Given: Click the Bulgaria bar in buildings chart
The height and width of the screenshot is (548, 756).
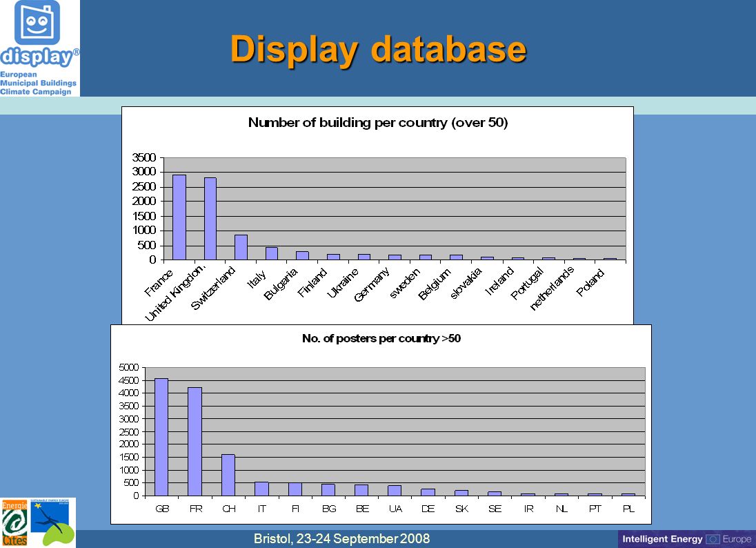Looking at the screenshot, I should 302,255.
